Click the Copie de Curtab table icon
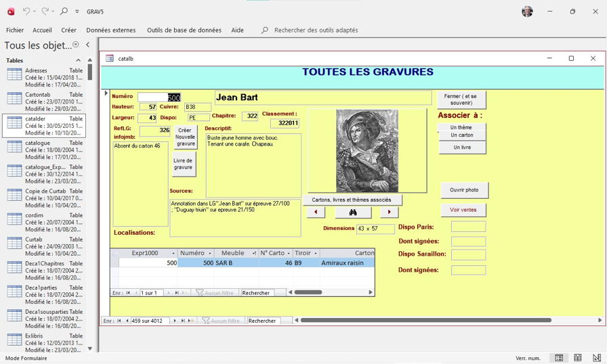 pyautogui.click(x=14, y=195)
